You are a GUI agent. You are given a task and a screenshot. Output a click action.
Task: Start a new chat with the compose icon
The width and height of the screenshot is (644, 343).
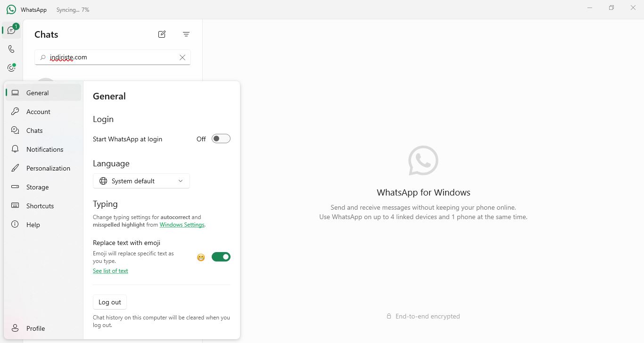click(x=162, y=34)
